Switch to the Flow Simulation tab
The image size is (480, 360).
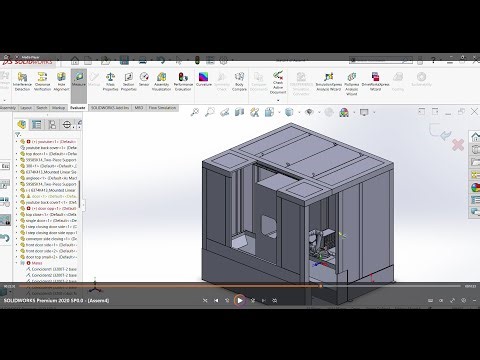162,108
